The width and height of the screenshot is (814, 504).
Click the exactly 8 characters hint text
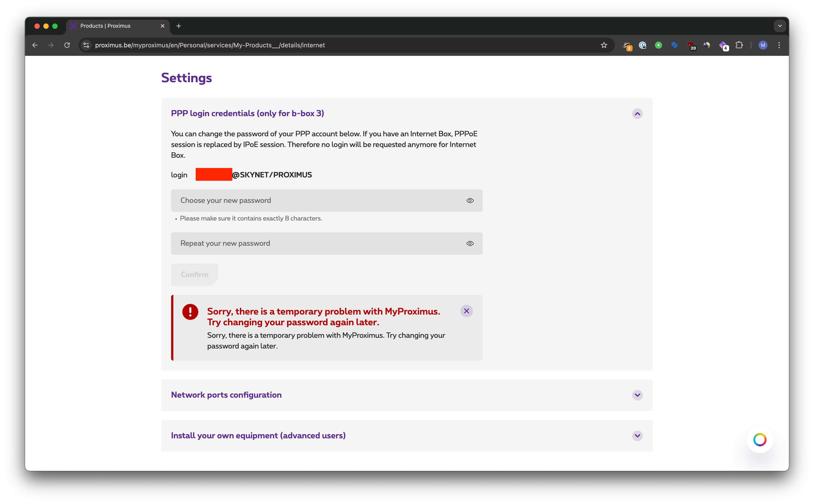pyautogui.click(x=251, y=219)
